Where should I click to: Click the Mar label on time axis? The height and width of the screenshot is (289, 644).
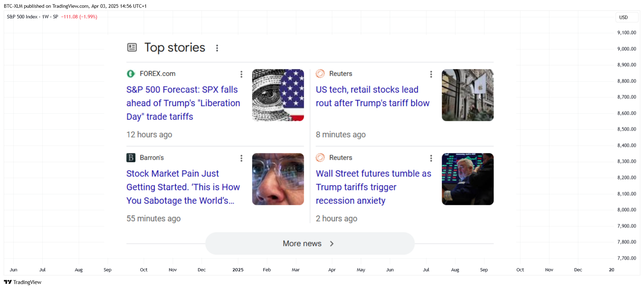(296, 270)
